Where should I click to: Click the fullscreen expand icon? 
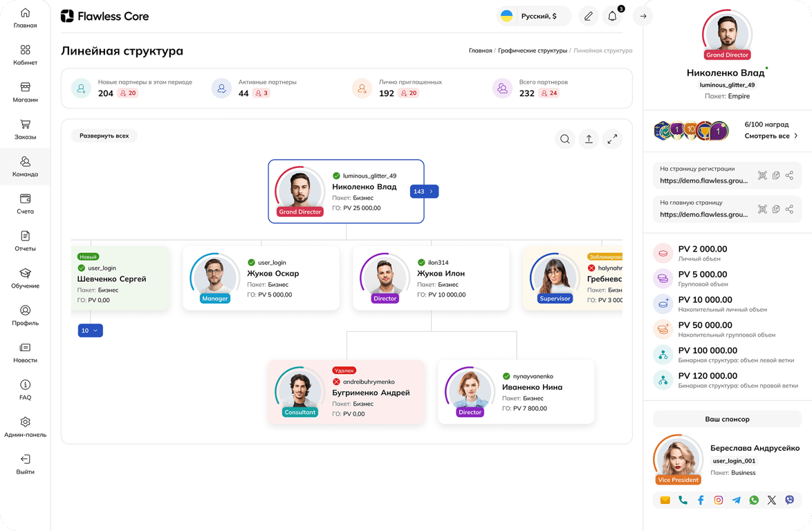(x=612, y=139)
